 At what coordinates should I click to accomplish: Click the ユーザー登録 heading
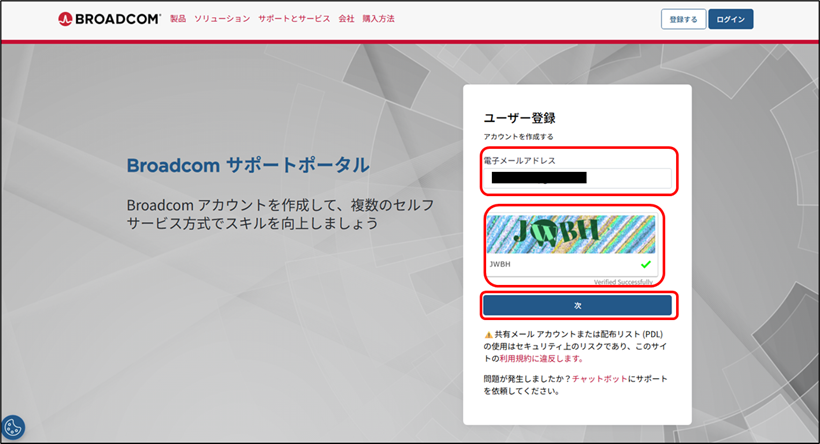(x=519, y=118)
